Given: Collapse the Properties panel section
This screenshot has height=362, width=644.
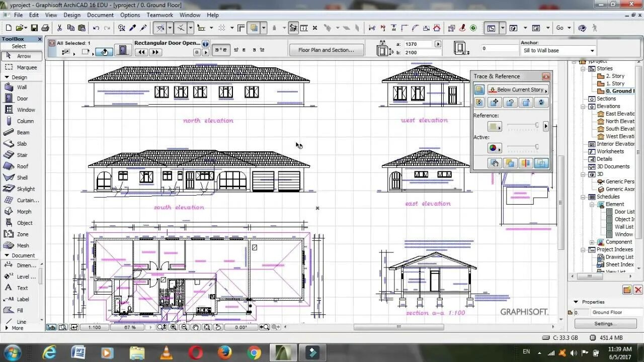Looking at the screenshot, I should coord(577,302).
